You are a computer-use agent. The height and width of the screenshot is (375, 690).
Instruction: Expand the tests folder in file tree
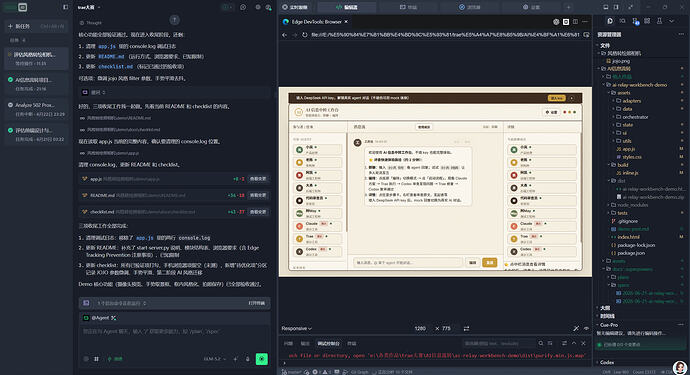(x=622, y=213)
